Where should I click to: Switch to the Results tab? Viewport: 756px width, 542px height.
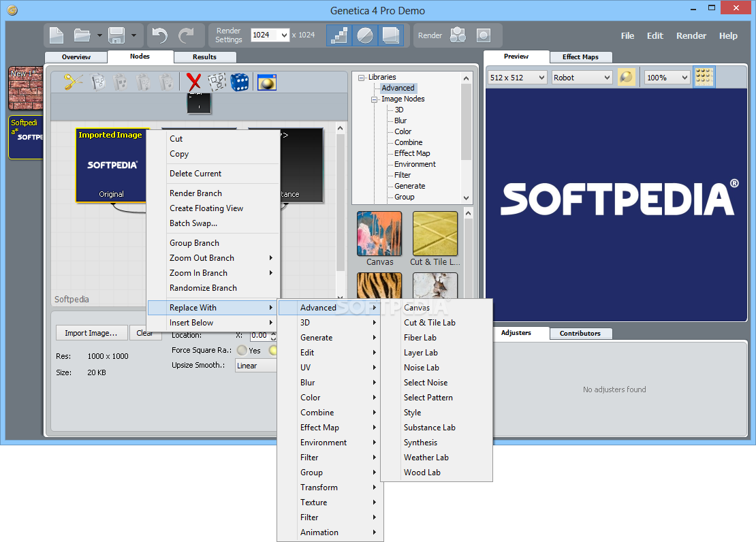pyautogui.click(x=204, y=57)
